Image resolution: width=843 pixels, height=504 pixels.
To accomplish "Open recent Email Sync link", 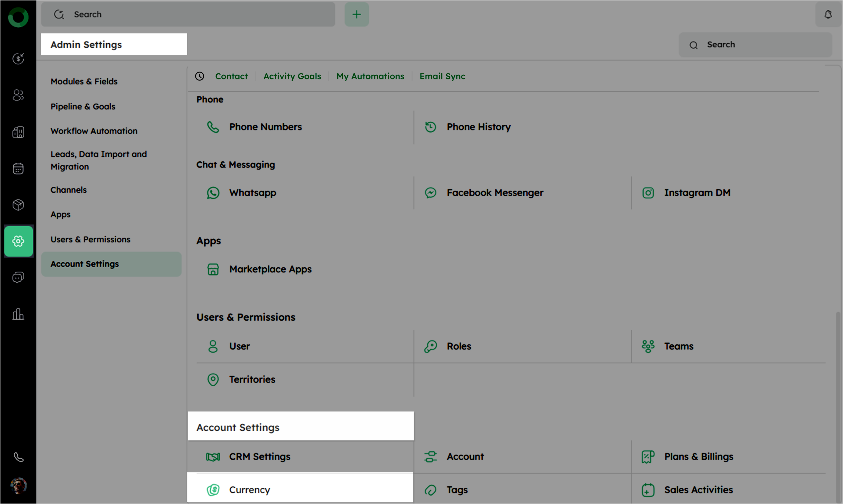I will click(x=442, y=76).
